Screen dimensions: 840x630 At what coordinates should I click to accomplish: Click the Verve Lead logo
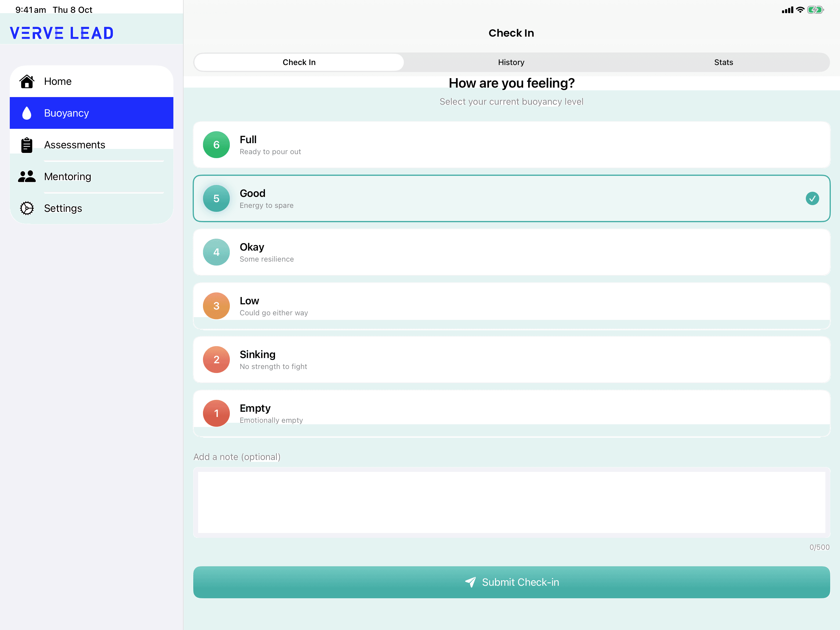[x=62, y=33]
